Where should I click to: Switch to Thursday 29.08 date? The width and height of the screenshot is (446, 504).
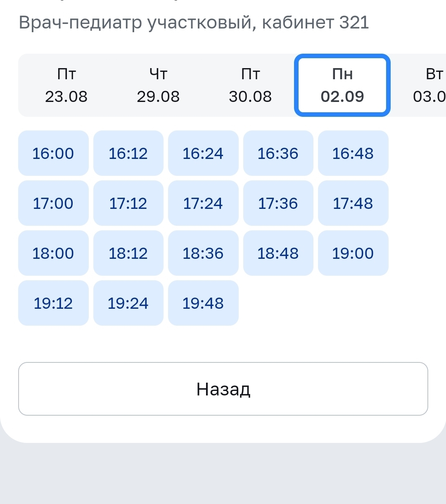tap(158, 85)
